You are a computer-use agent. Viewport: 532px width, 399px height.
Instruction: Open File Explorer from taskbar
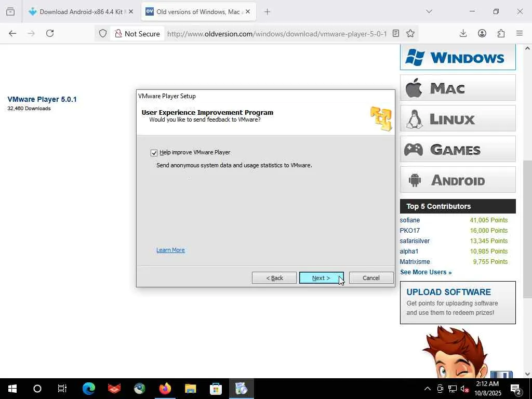click(190, 389)
